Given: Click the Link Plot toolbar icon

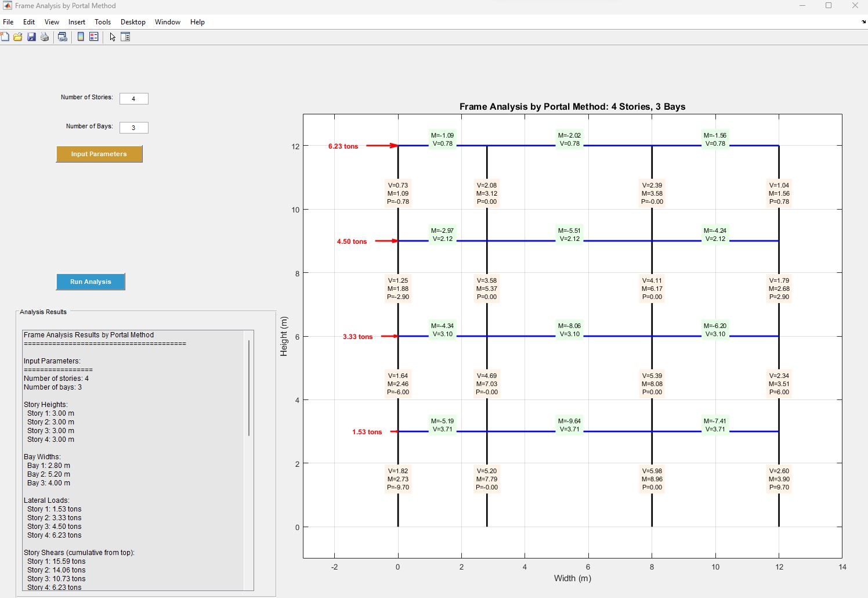Looking at the screenshot, I should click(x=63, y=37).
